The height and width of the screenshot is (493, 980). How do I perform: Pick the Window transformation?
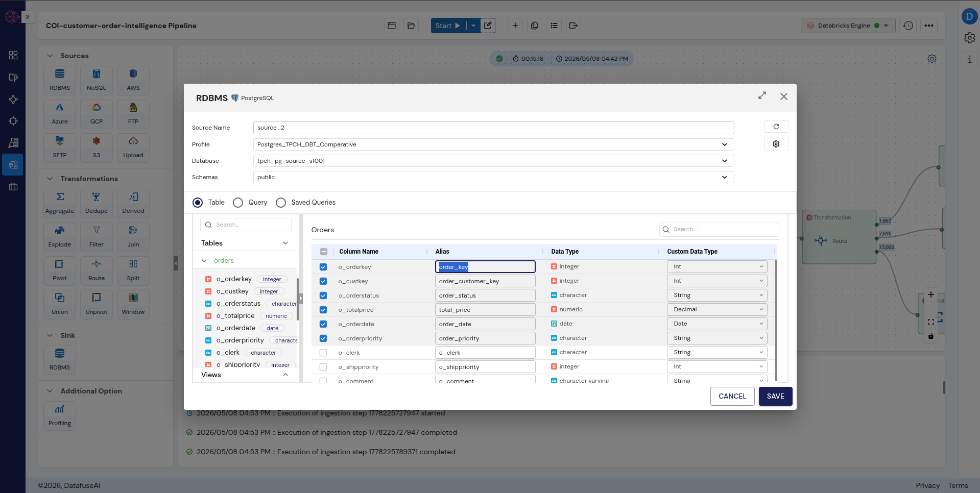[133, 304]
